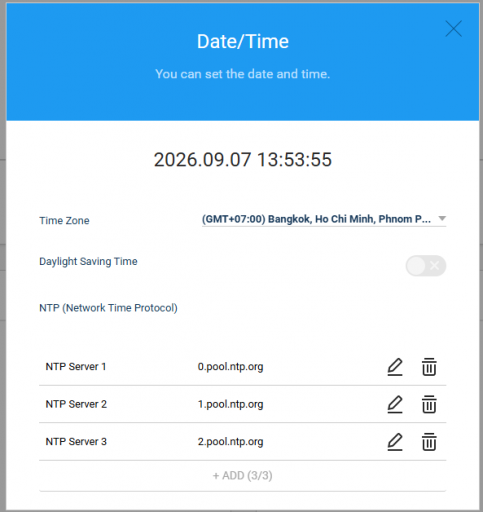Delete NTP Server 1 entry
This screenshot has height=512, width=483.
pos(429,367)
